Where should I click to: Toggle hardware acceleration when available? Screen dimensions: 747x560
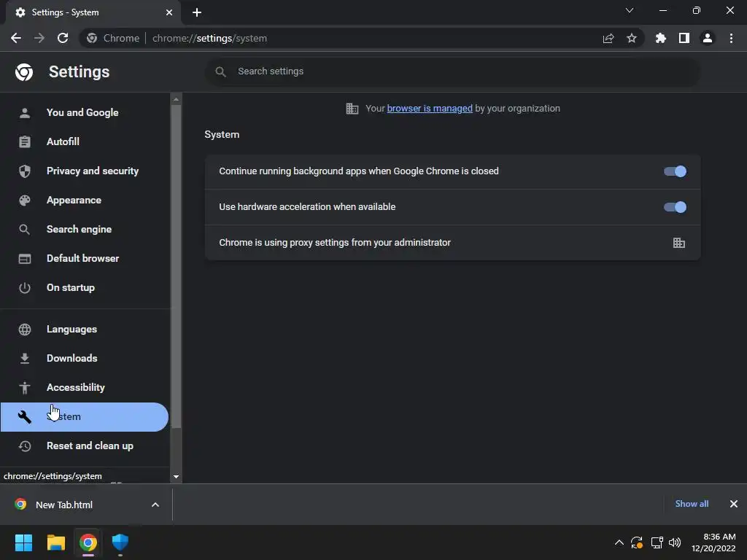tap(675, 207)
